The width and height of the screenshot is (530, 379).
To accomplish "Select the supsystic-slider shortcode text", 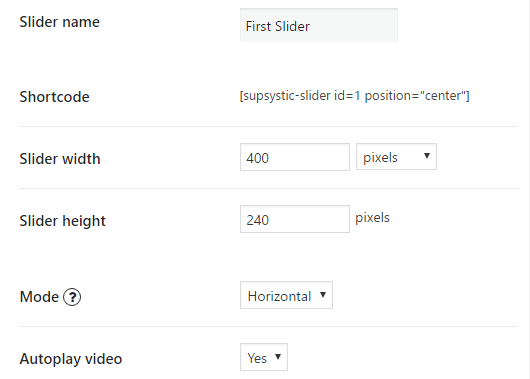I will (355, 96).
